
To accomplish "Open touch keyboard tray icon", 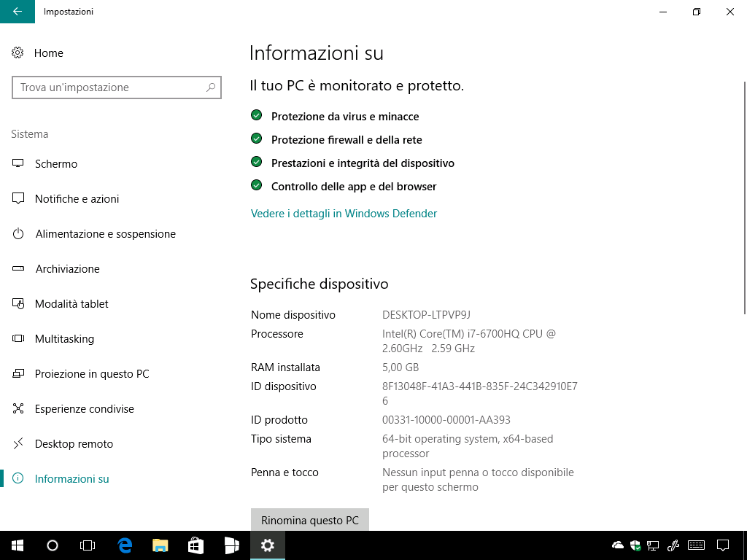I will tap(697, 545).
